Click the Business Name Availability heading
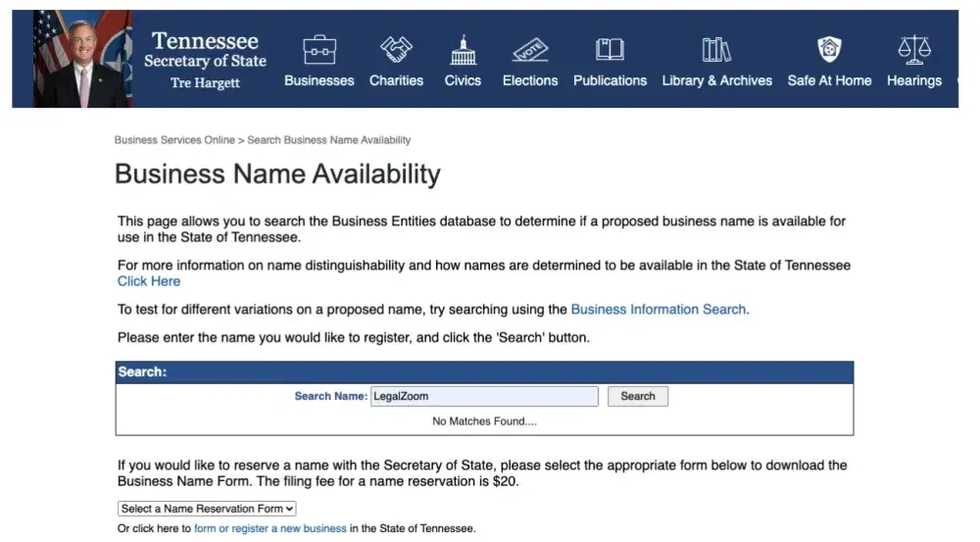The width and height of the screenshot is (980, 542). coord(277,173)
